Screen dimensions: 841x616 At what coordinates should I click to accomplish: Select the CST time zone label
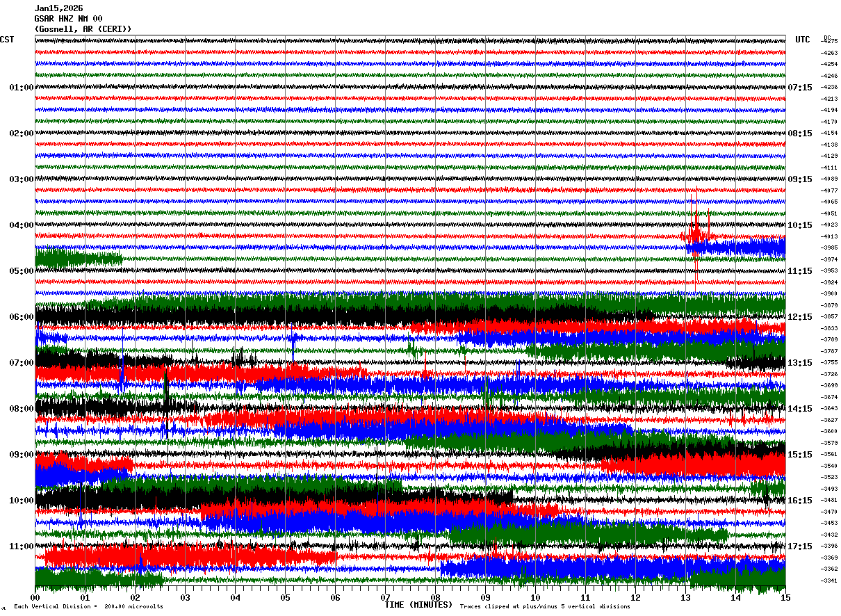point(7,40)
